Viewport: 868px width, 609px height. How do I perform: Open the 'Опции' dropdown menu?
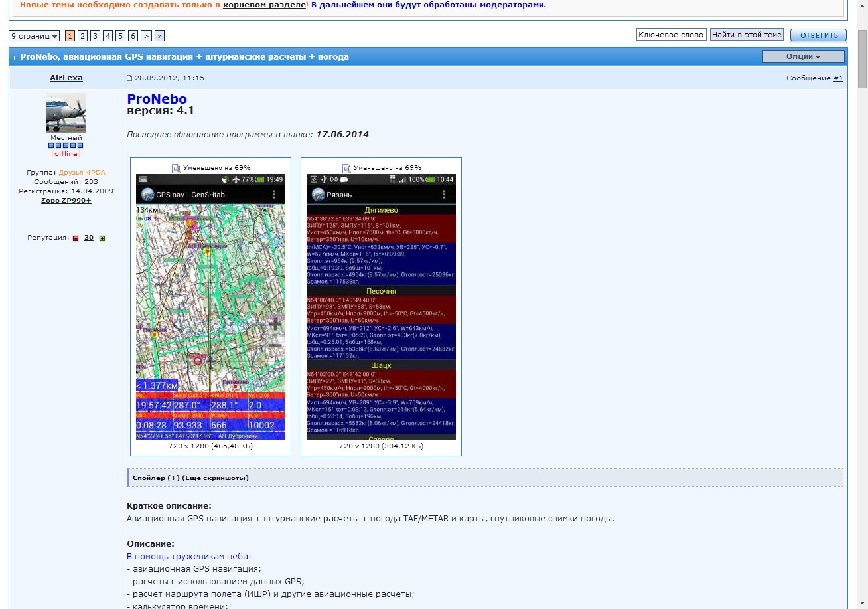803,57
